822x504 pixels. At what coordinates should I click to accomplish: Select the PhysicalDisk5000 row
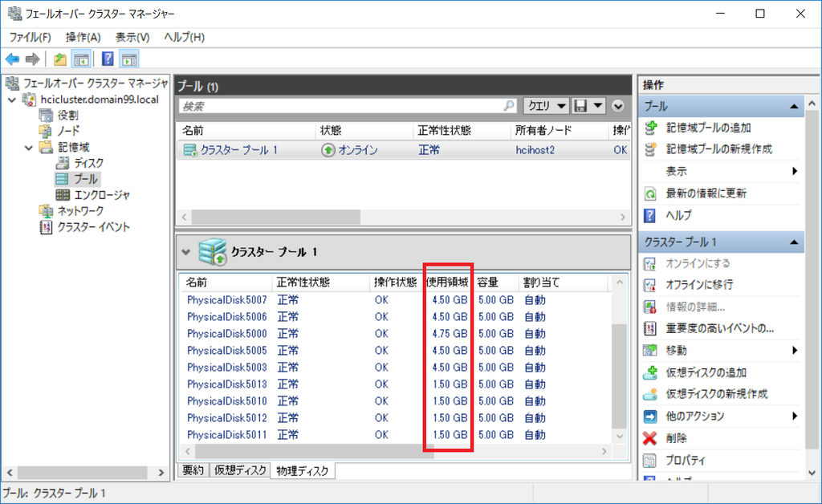pyautogui.click(x=396, y=334)
